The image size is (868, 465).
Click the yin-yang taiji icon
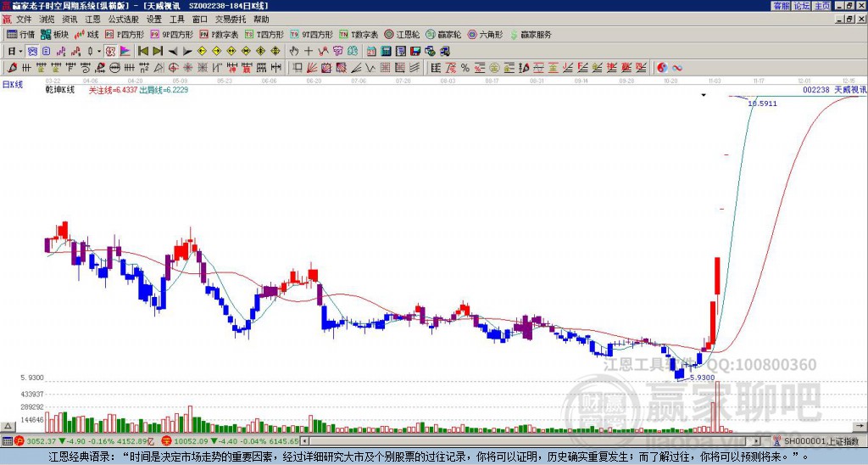662,68
